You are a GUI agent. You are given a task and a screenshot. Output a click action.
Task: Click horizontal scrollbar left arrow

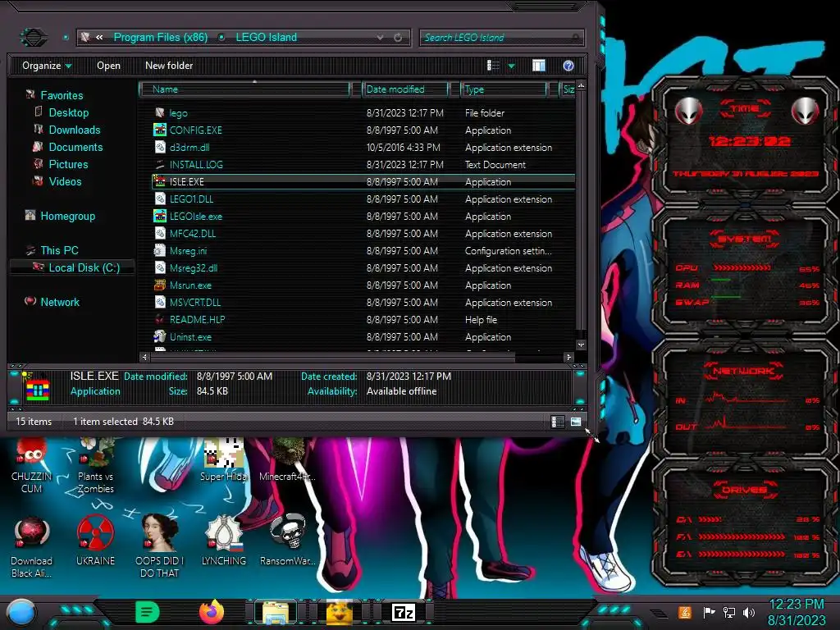click(144, 357)
